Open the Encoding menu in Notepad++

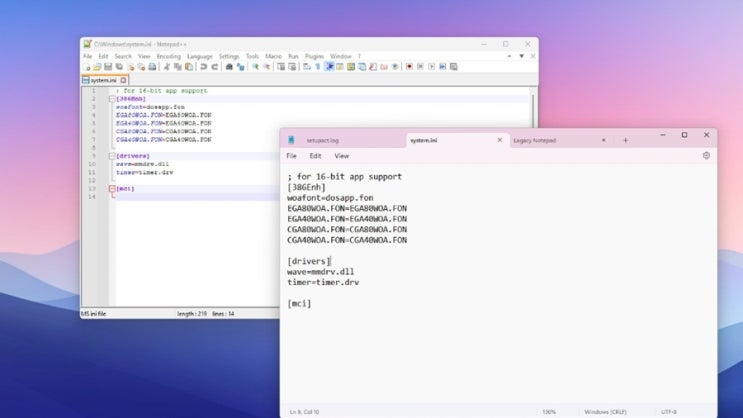click(169, 56)
